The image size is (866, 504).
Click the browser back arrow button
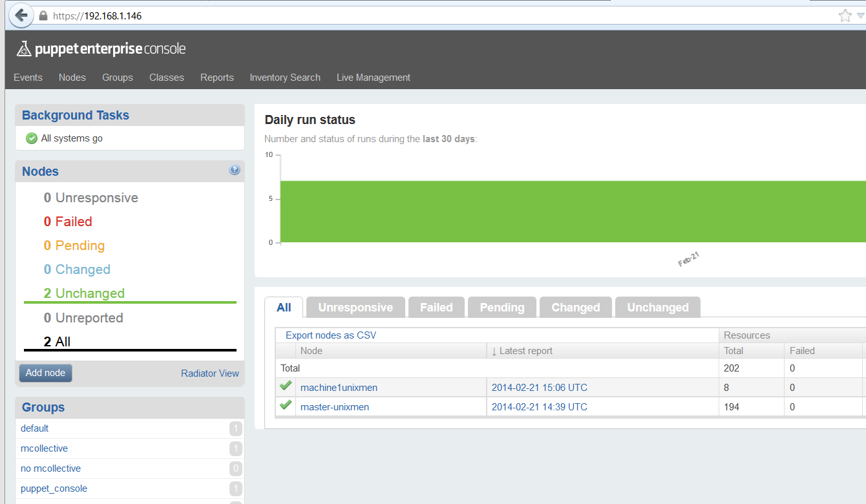click(x=20, y=15)
